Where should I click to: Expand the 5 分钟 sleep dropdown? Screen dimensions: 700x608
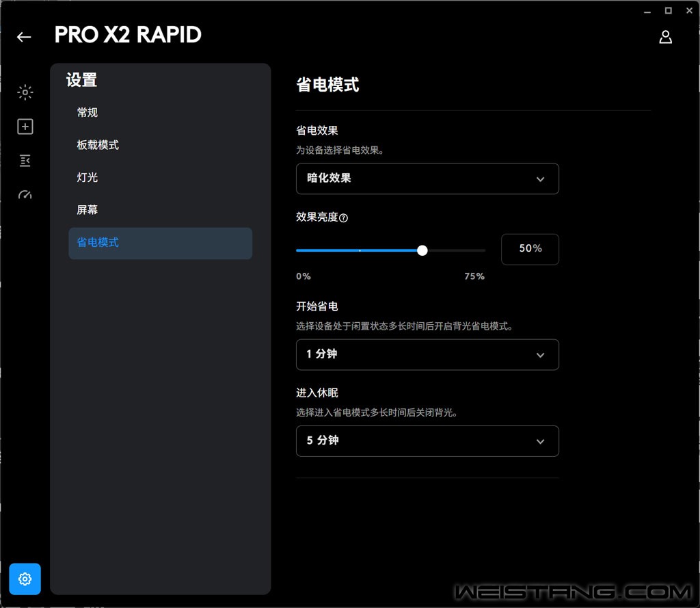[x=427, y=441]
